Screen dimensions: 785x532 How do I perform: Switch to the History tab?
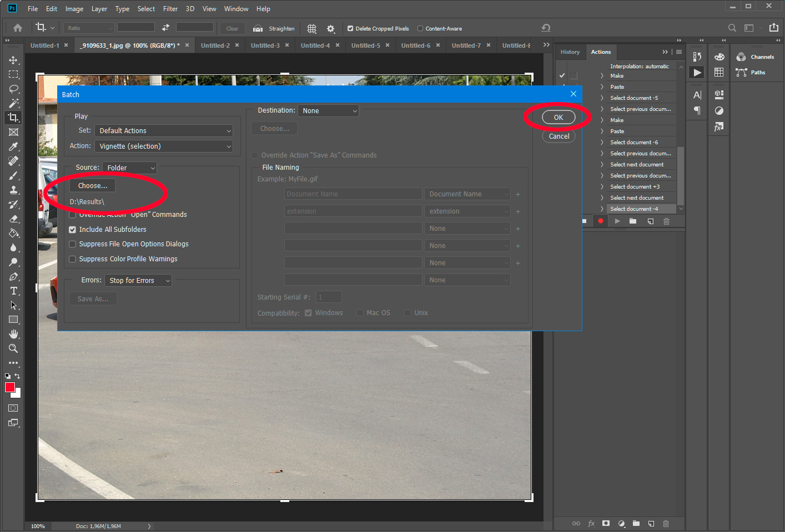point(570,52)
